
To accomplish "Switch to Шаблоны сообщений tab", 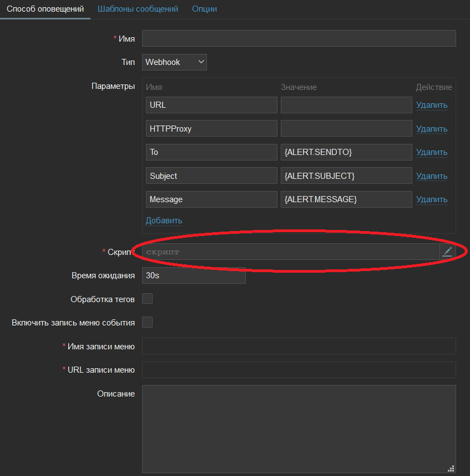I will 138,9.
